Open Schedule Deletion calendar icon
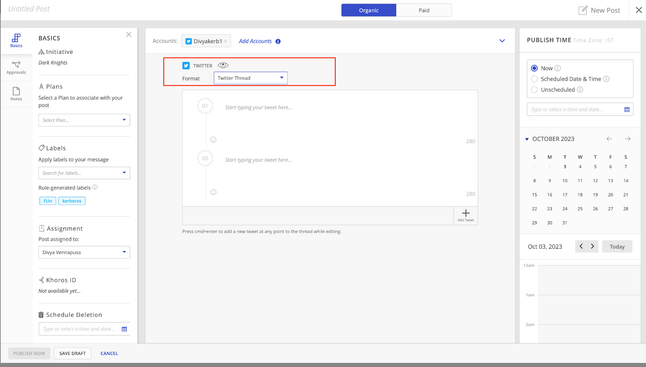The image size is (646, 367). click(x=124, y=329)
